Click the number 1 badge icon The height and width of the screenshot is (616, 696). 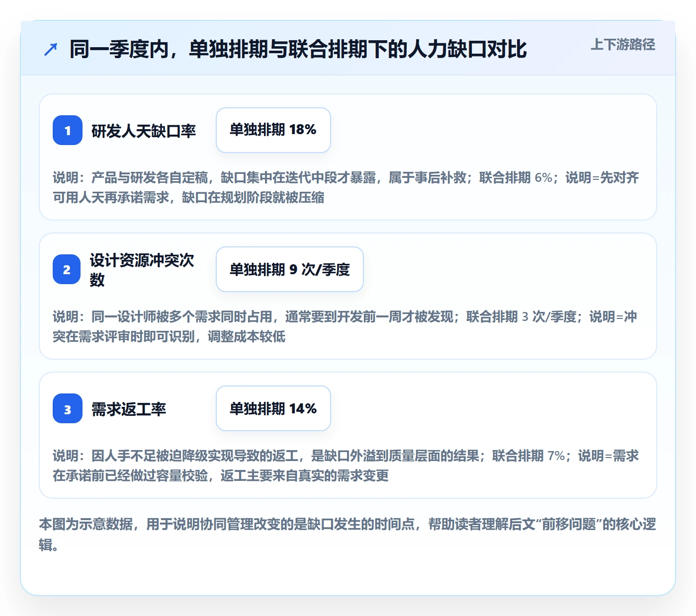coord(68,130)
